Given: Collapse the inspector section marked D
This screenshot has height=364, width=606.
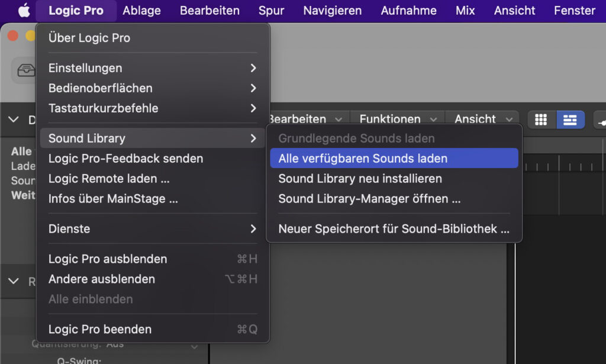Looking at the screenshot, I should 14,120.
